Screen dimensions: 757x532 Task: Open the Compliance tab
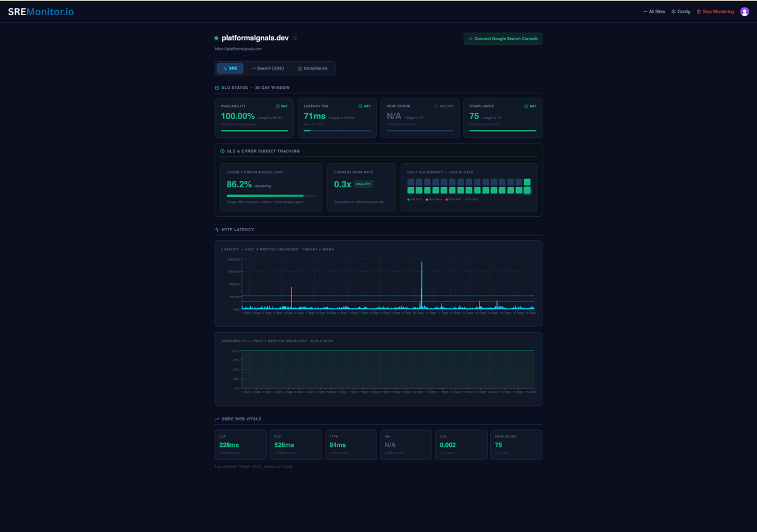click(312, 68)
